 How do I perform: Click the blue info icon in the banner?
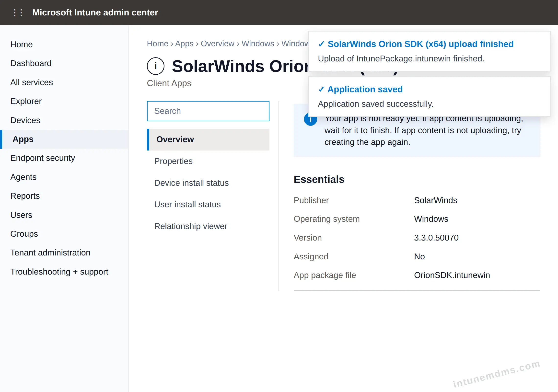(x=310, y=120)
